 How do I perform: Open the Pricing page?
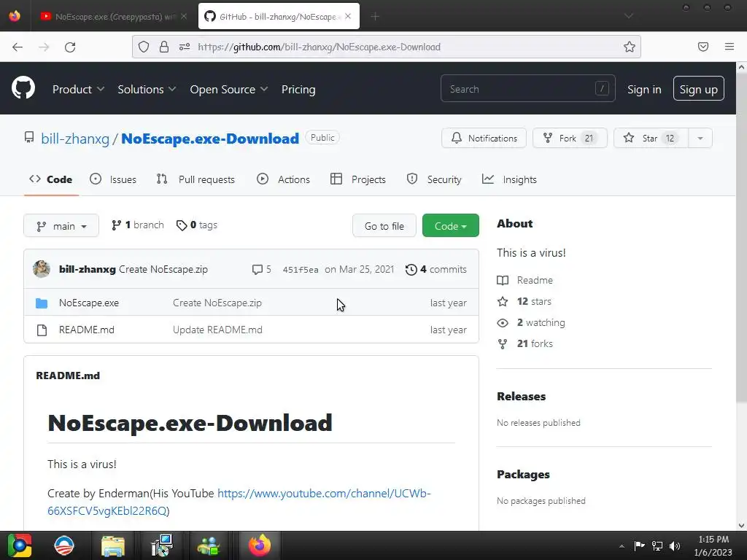pos(298,89)
